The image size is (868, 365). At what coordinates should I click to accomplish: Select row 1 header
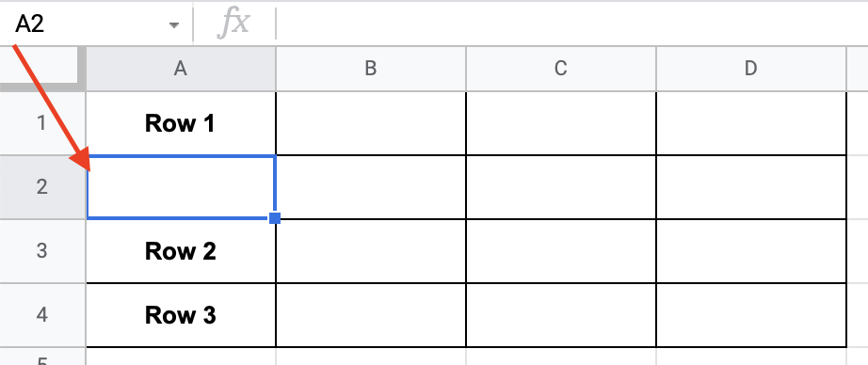point(42,123)
